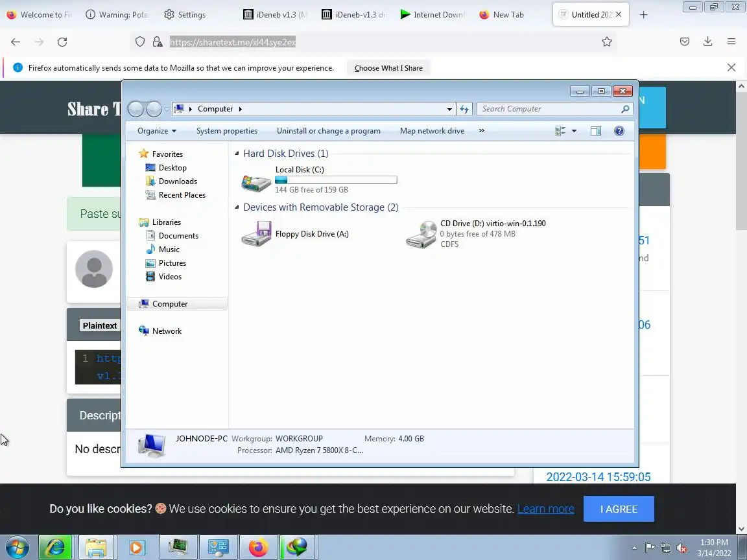747x560 pixels.
Task: Click the search magnifier in Search Computer box
Action: pyautogui.click(x=625, y=109)
